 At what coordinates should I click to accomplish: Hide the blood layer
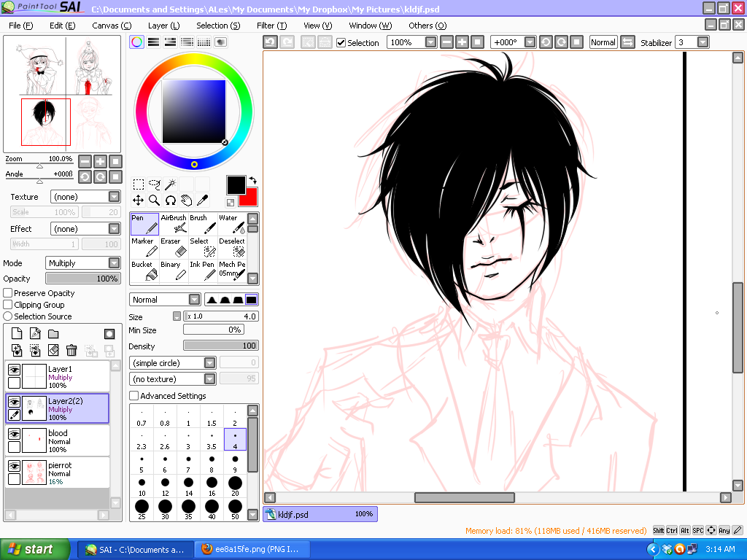click(14, 434)
